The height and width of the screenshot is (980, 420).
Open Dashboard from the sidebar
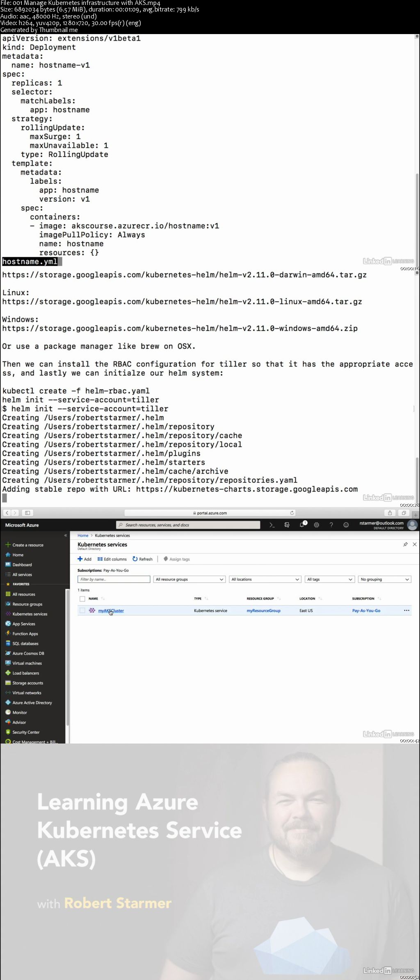pyautogui.click(x=22, y=565)
